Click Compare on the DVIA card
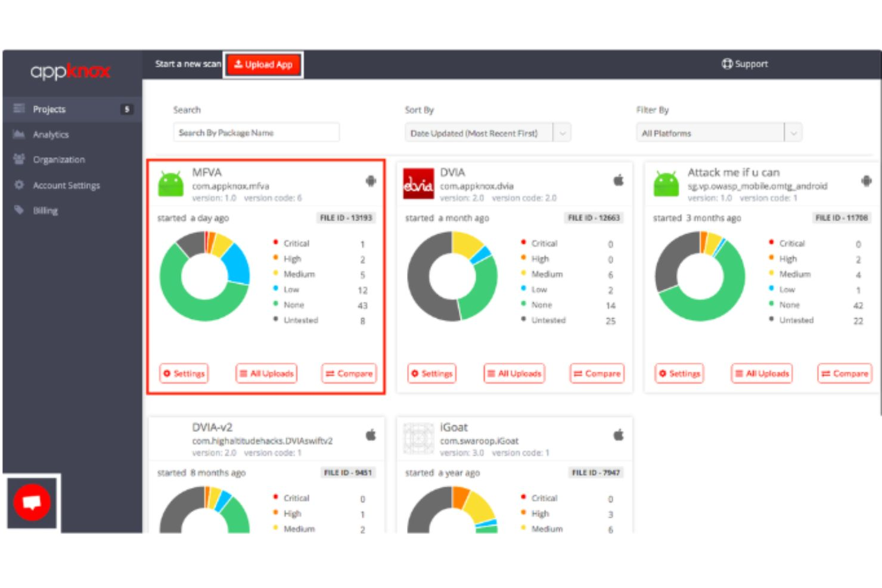Viewport: 882px width, 588px height. pos(597,374)
